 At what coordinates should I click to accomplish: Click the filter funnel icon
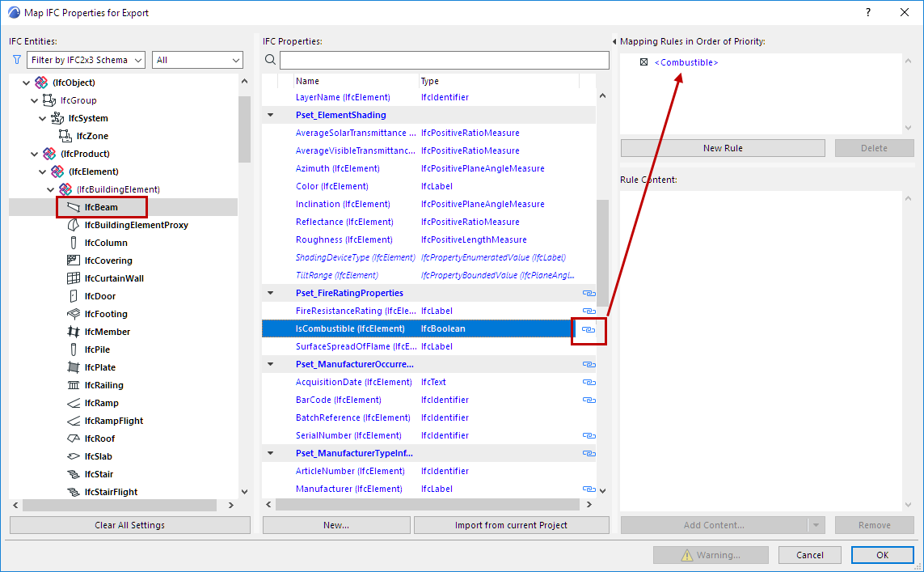pyautogui.click(x=16, y=60)
